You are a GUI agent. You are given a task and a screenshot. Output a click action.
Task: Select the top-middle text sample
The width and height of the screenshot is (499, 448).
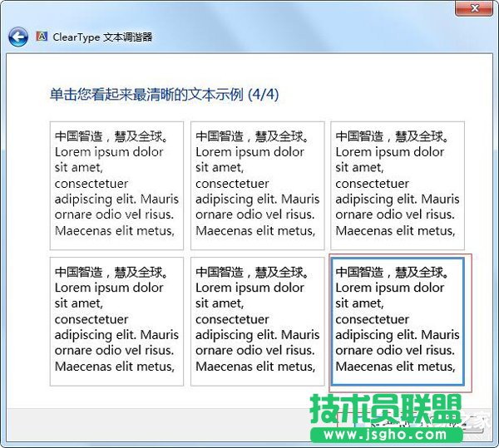[x=257, y=185]
